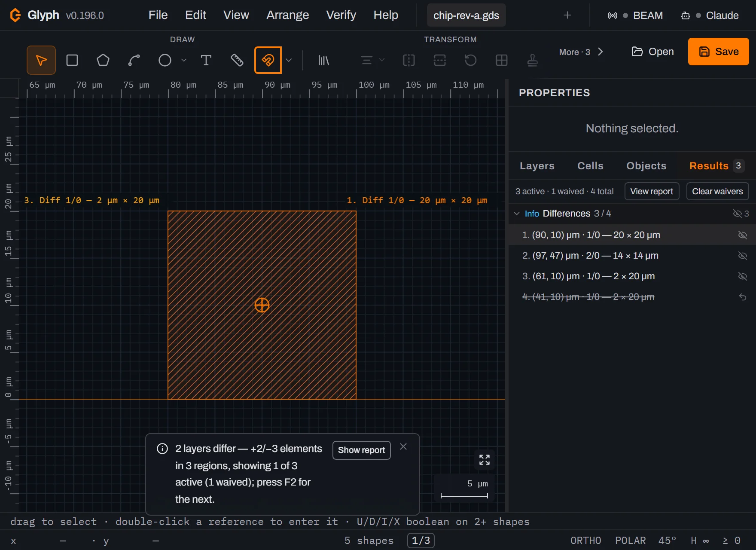This screenshot has width=756, height=550.
Task: Select the arrow selection tool
Action: pyautogui.click(x=41, y=60)
